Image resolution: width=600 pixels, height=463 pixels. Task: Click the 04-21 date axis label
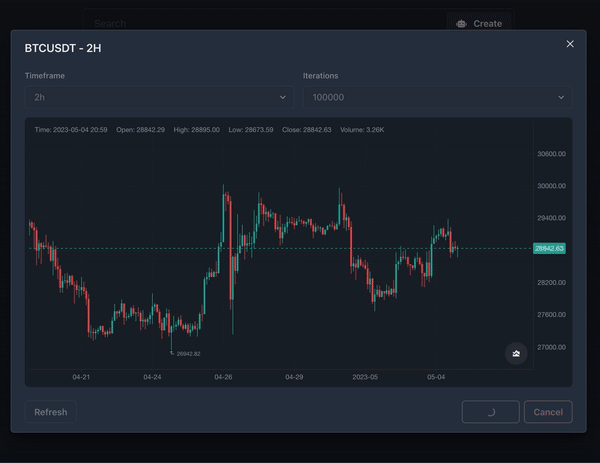81,377
